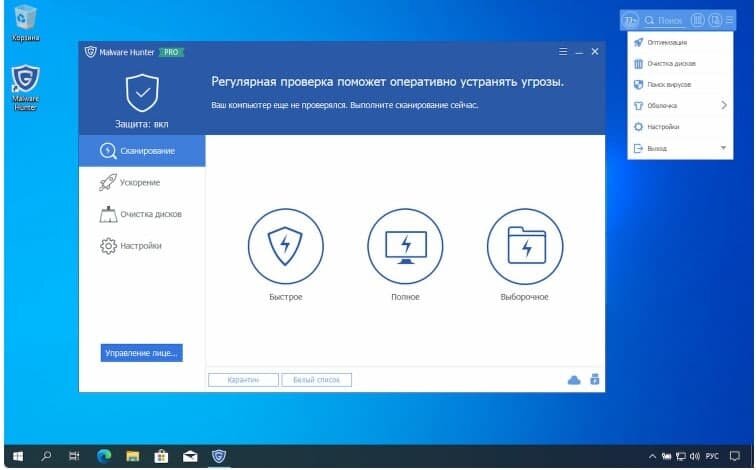Click the widget virus scan round icon
The image size is (756, 470).
pos(715,20)
